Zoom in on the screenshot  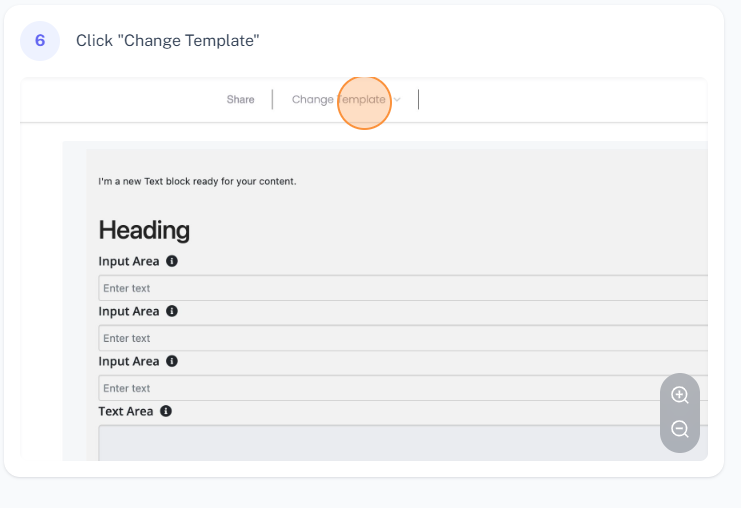[680, 395]
